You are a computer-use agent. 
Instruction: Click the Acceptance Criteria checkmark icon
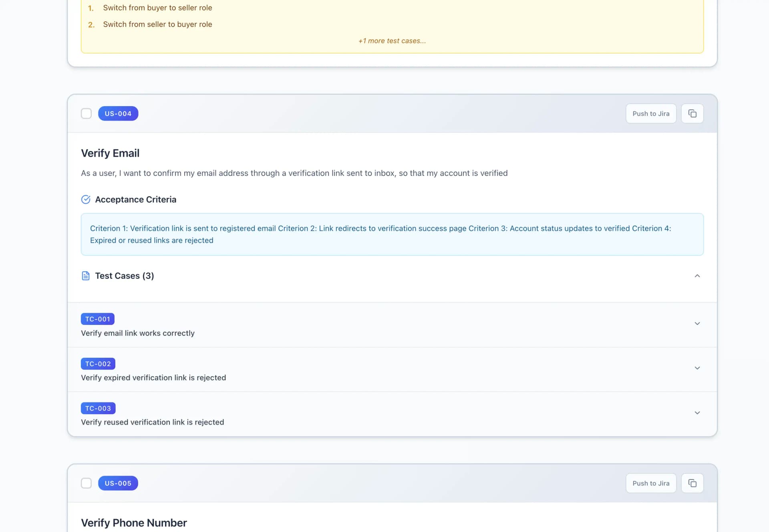coord(86,199)
